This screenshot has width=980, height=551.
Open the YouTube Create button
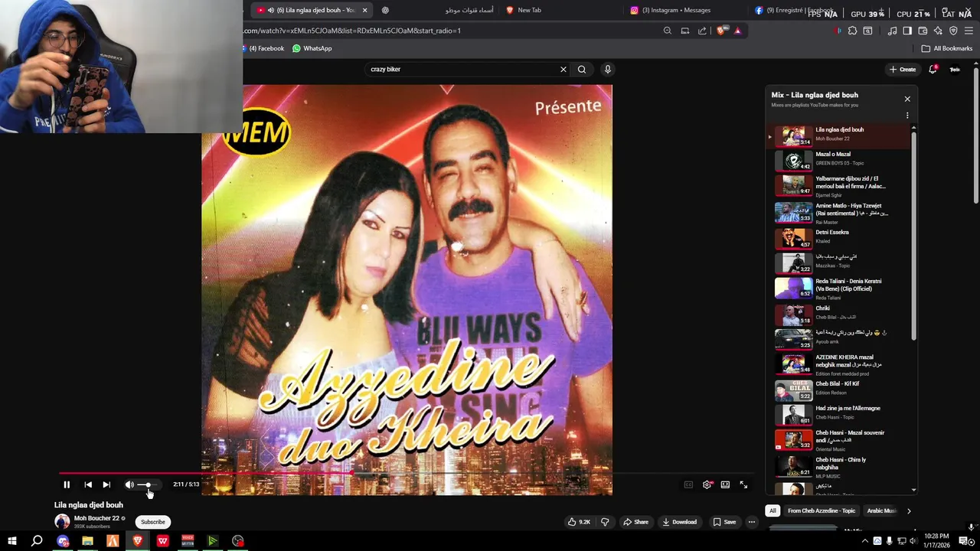pos(903,70)
